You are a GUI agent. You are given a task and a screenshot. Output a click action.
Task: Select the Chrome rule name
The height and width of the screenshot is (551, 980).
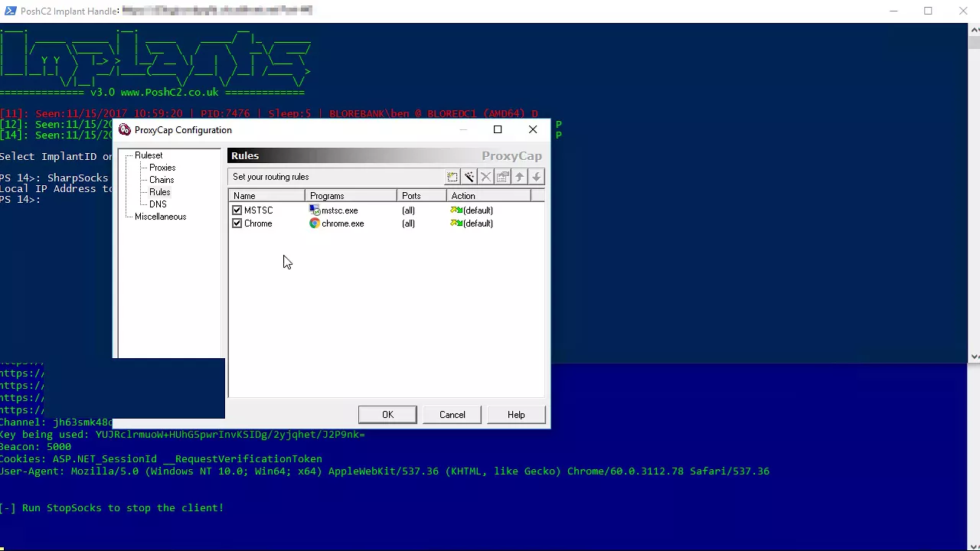[258, 223]
